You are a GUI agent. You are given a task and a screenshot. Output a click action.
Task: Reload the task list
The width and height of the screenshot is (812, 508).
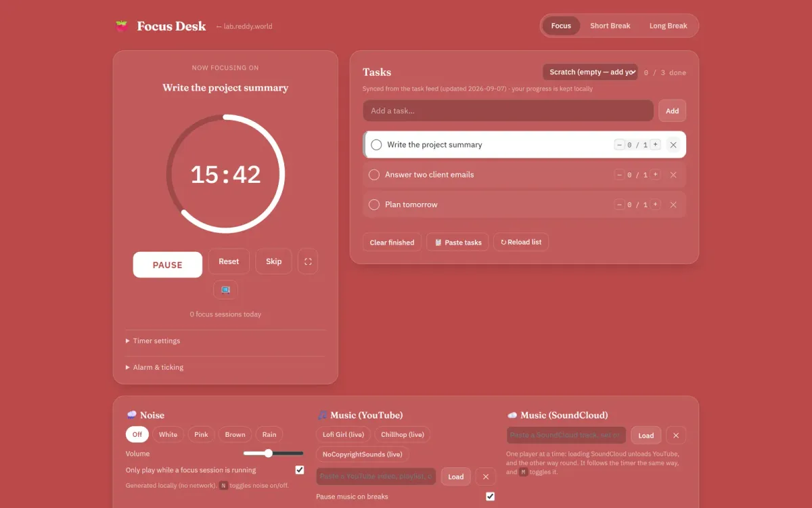click(521, 242)
